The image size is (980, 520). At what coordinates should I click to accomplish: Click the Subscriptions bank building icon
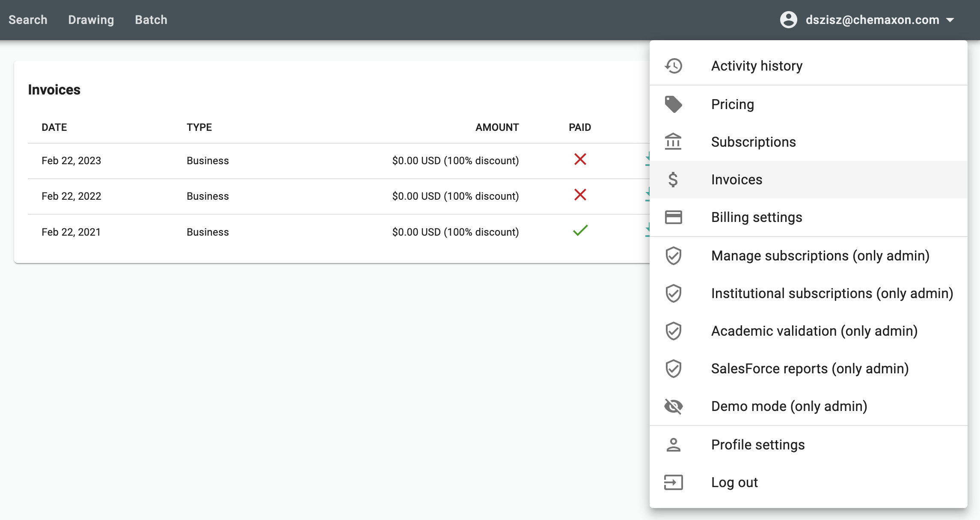click(x=673, y=142)
